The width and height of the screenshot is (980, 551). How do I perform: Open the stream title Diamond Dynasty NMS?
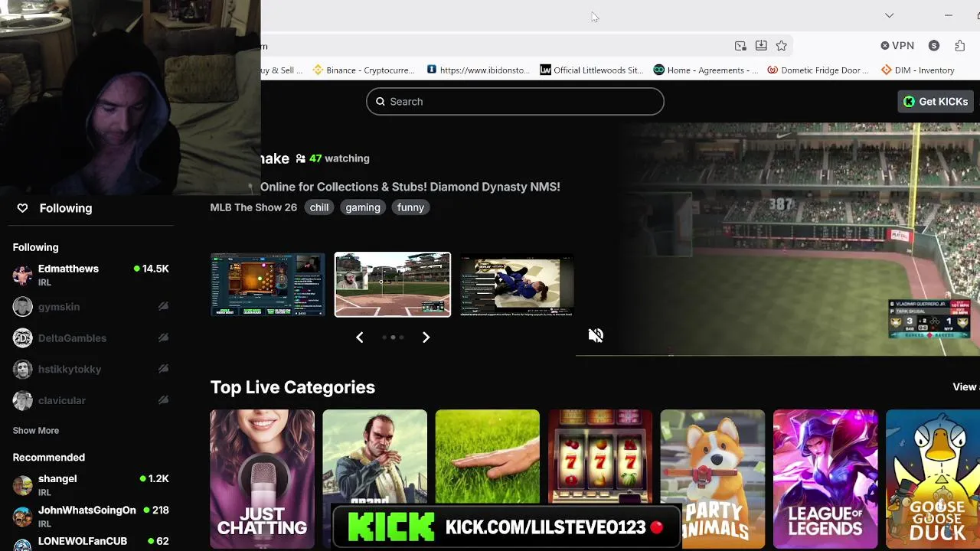pos(410,187)
